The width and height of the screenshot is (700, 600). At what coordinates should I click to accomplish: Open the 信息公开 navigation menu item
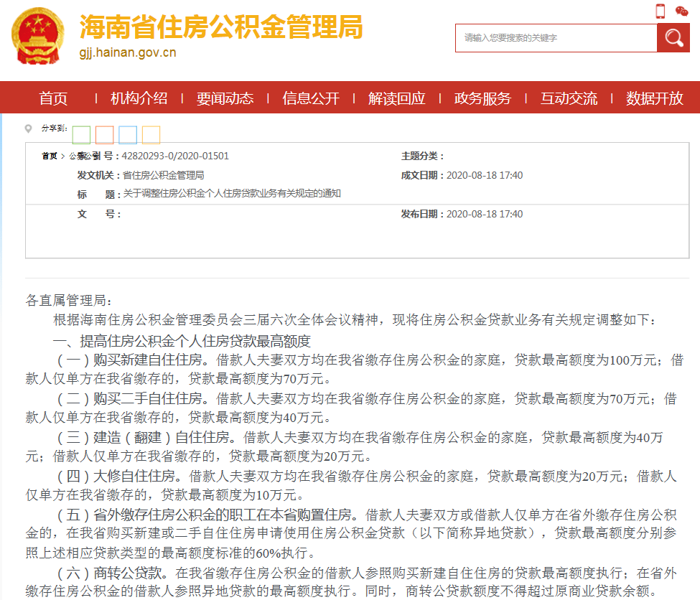tap(311, 98)
